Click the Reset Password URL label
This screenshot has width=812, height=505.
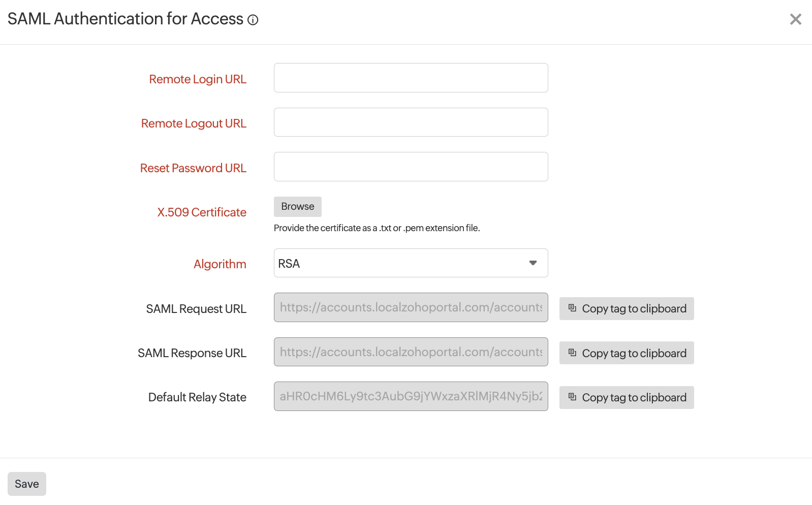[193, 168]
